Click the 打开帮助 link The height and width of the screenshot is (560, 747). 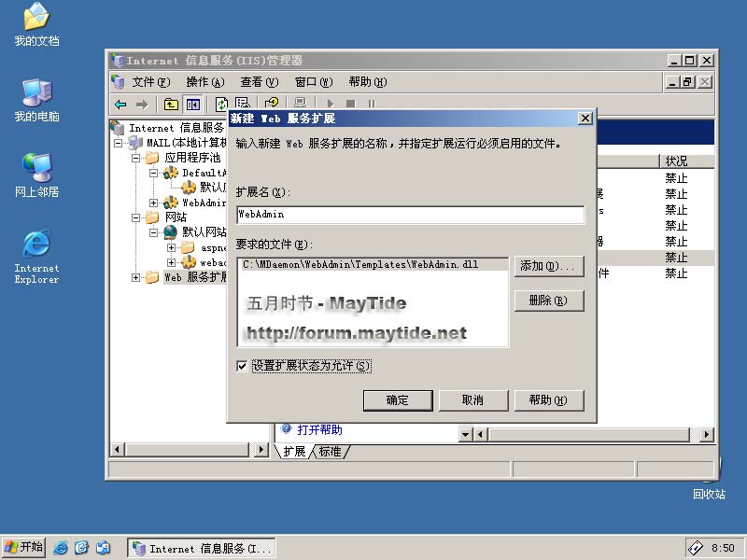coord(319,430)
